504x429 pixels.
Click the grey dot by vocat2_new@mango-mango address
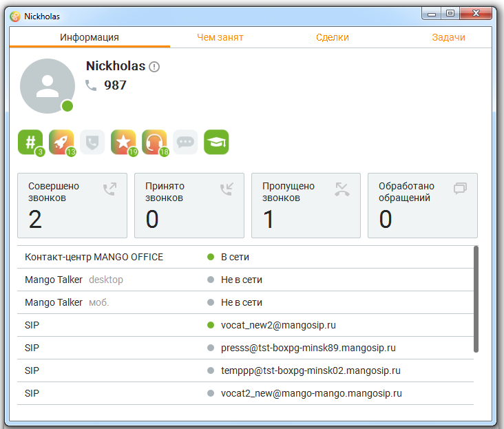coord(211,393)
